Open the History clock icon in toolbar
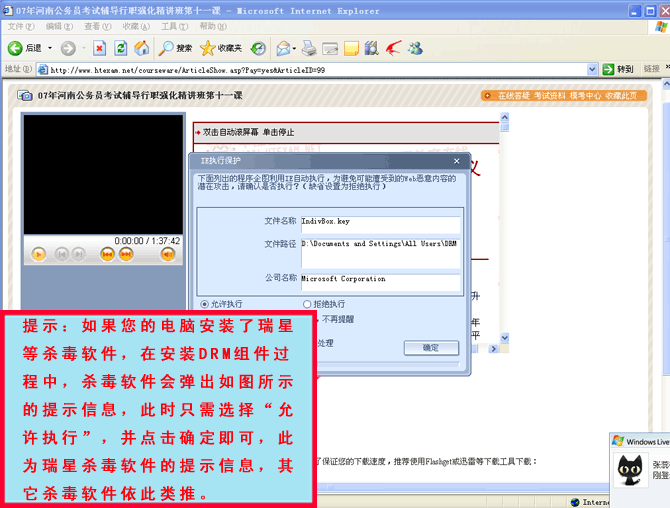Image resolution: width=670 pixels, height=508 pixels. [x=258, y=48]
